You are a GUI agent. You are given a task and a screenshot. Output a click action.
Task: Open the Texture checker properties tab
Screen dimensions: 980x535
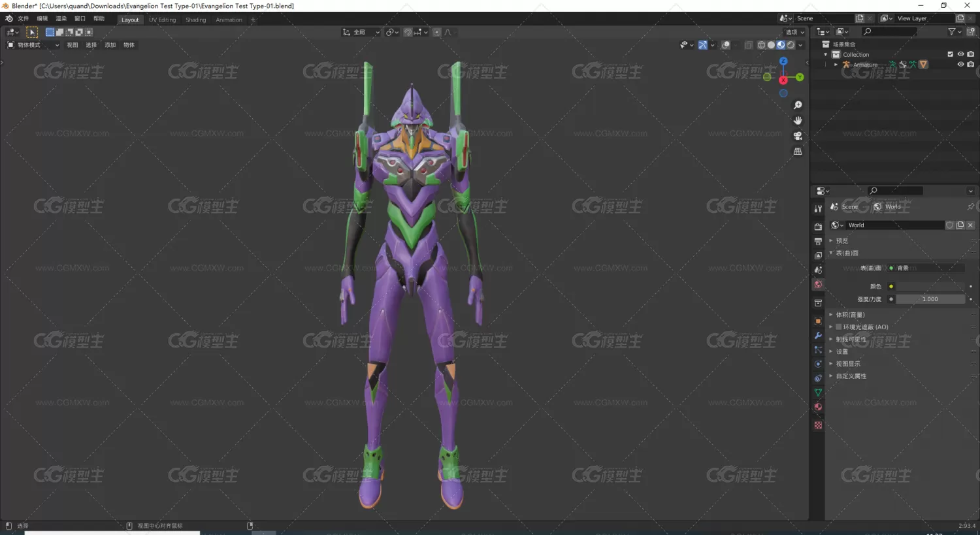pyautogui.click(x=818, y=425)
